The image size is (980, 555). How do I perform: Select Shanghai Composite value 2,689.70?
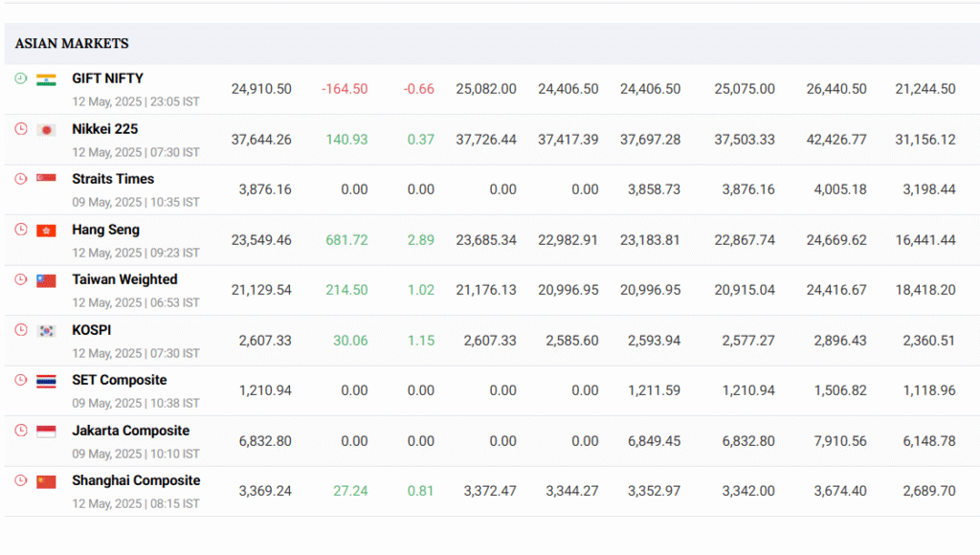[928, 491]
